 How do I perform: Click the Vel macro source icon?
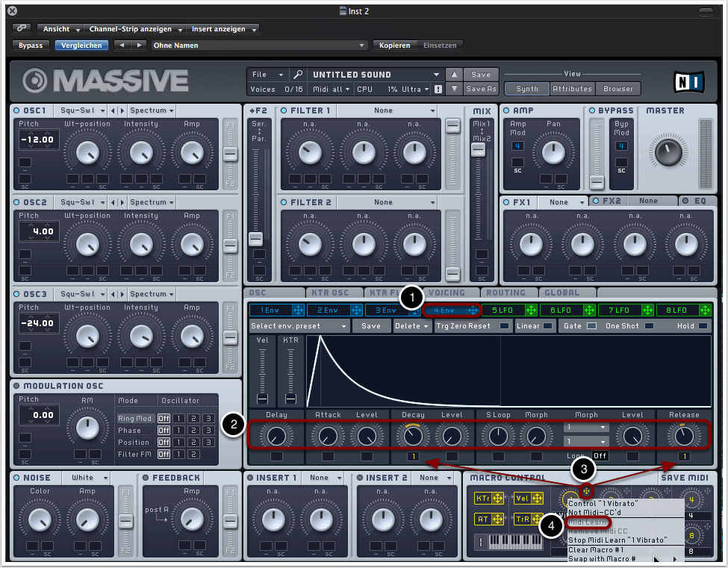[x=521, y=498]
